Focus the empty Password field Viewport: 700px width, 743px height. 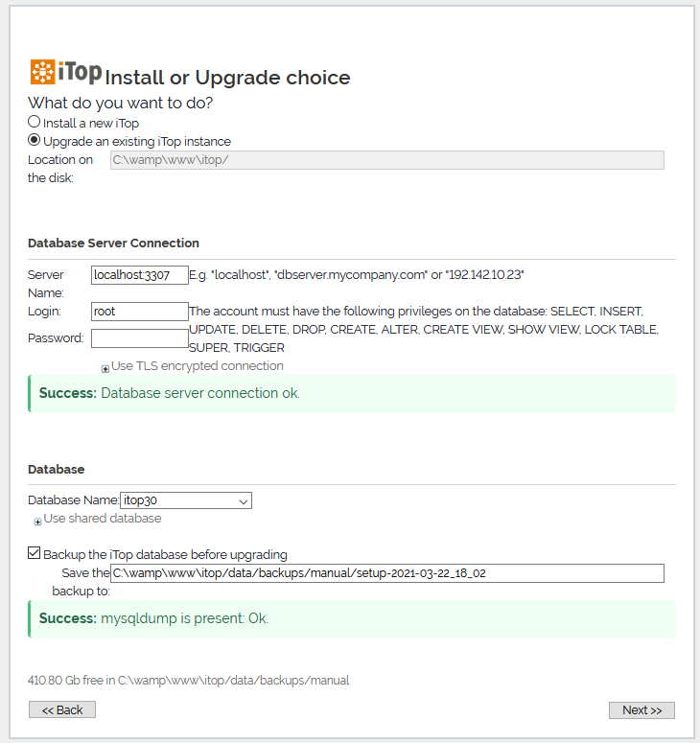tap(140, 337)
